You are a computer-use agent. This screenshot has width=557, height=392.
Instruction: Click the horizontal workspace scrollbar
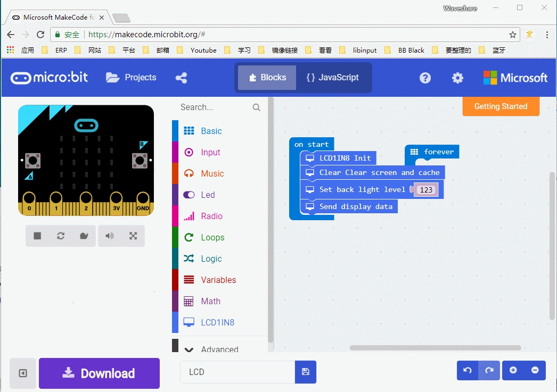coord(435,348)
